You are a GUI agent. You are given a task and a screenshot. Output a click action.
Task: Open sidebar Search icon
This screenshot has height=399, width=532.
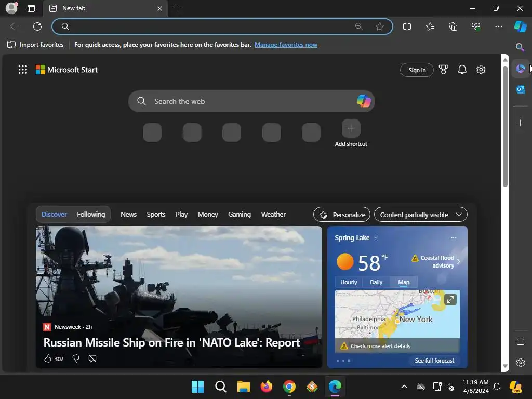pos(520,47)
